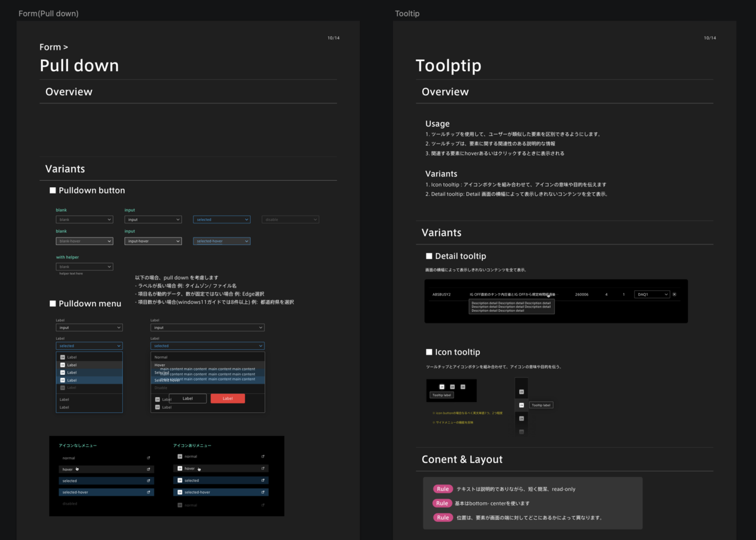756x540 pixels.
Task: Click the 'Description detail' tooltip popup
Action: pos(512,307)
